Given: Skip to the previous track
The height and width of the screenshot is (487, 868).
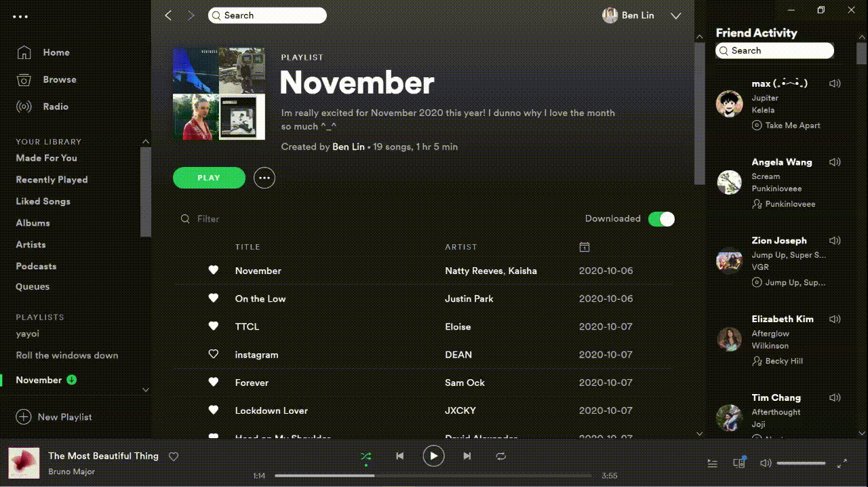Looking at the screenshot, I should 400,456.
